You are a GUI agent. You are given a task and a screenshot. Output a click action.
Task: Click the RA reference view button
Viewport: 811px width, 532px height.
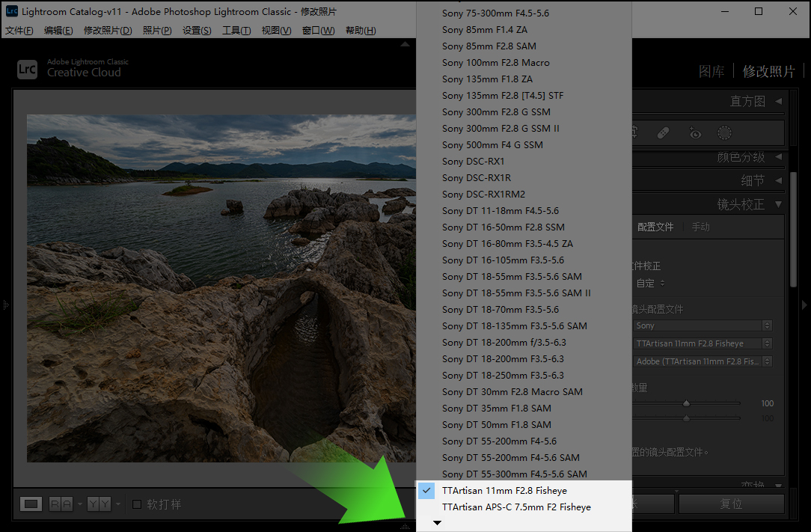(61, 504)
